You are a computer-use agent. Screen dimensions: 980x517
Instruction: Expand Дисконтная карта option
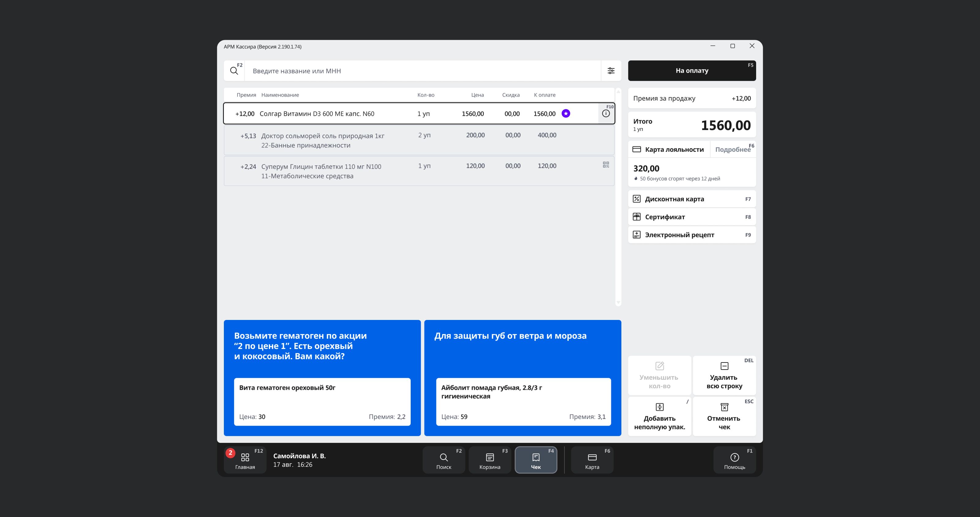[x=692, y=199]
